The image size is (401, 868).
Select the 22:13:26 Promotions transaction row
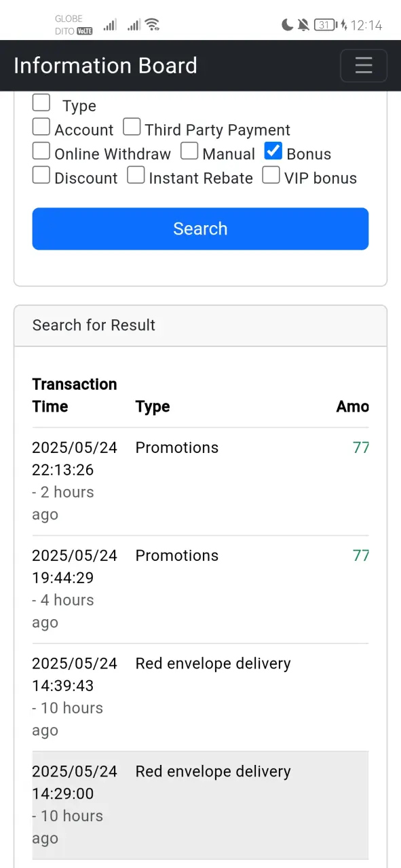(200, 481)
